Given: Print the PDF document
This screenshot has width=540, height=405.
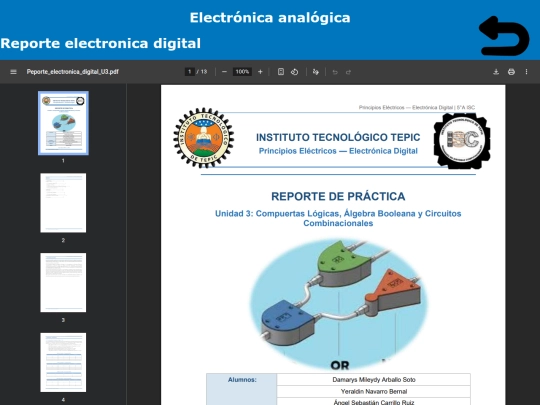Looking at the screenshot, I should point(511,72).
